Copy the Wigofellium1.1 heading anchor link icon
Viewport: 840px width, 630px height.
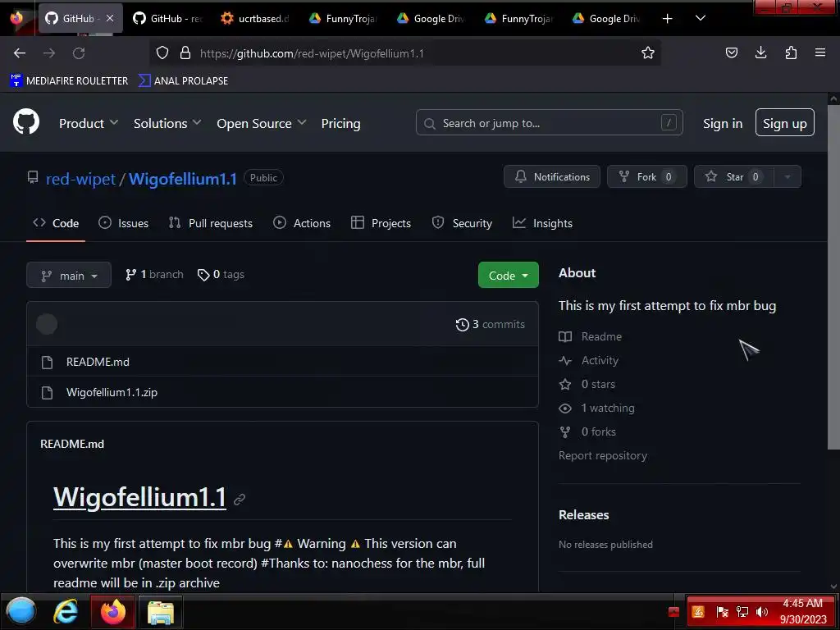(x=240, y=500)
